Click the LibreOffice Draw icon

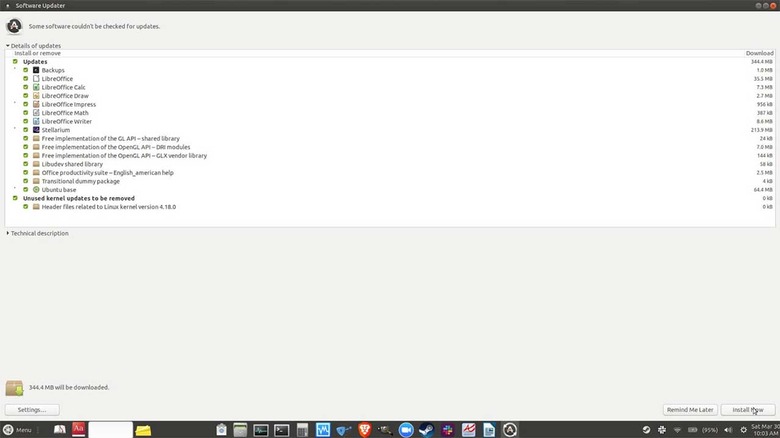point(36,96)
